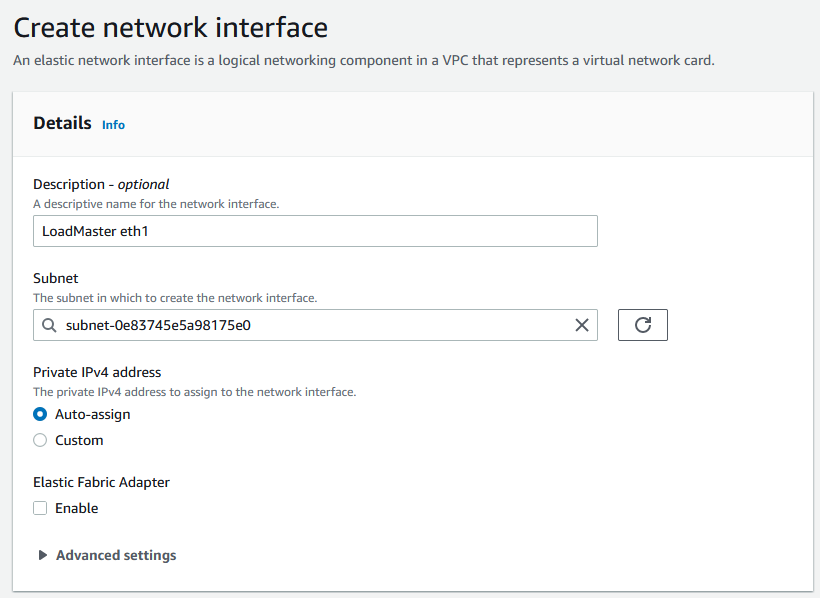Select the Auto-assign radio option
Viewport: 820px width, 598px height.
40,414
